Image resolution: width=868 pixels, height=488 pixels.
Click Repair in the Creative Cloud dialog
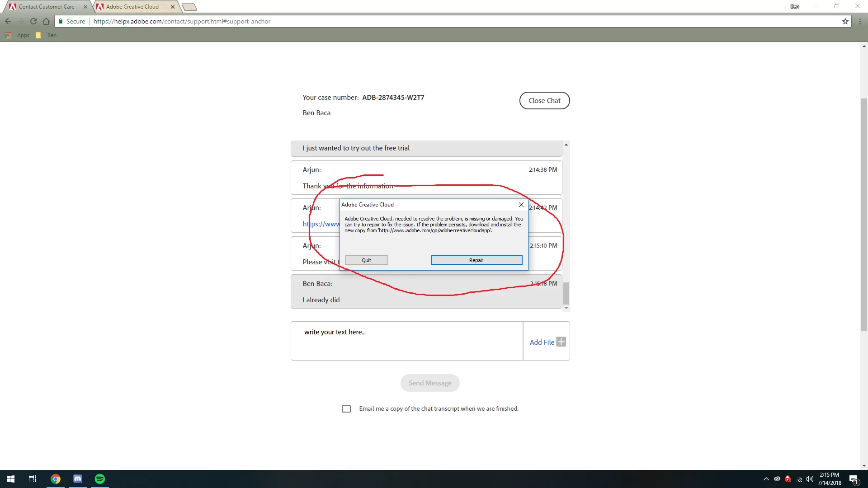pyautogui.click(x=476, y=260)
